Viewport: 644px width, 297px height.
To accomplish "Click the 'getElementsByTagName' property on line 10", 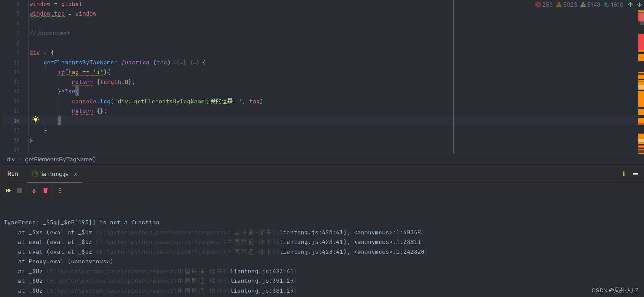I will pyautogui.click(x=79, y=62).
